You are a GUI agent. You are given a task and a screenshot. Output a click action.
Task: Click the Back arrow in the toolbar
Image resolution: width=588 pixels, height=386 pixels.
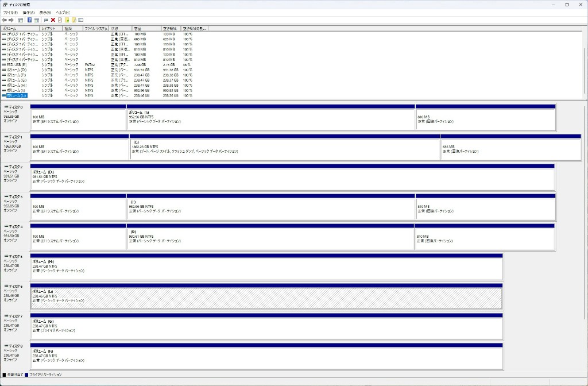[4, 20]
